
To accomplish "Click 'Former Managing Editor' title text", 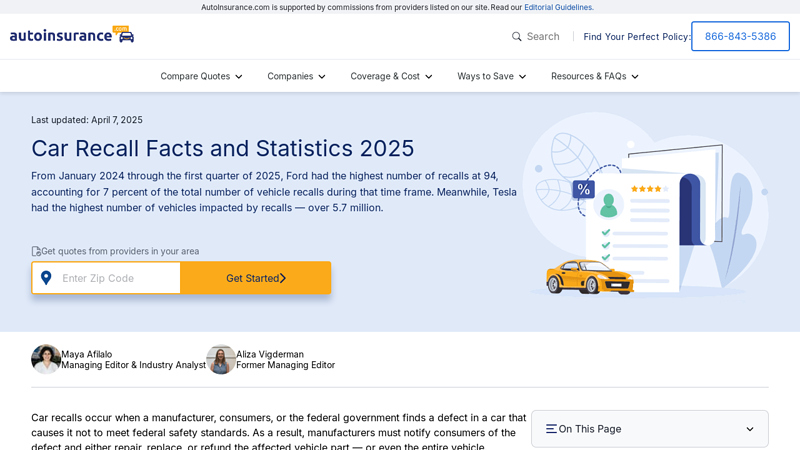I will 286,365.
